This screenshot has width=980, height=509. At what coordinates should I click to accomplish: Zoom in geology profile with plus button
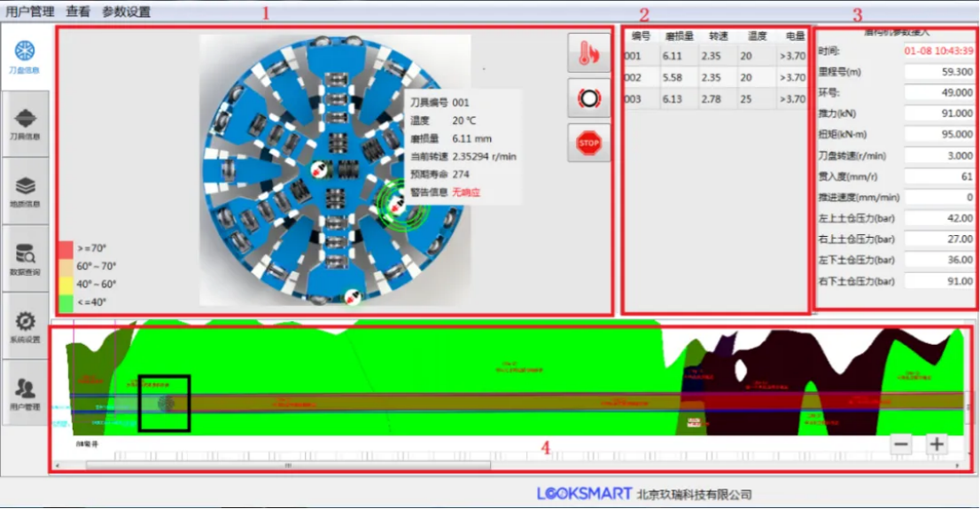coord(937,444)
